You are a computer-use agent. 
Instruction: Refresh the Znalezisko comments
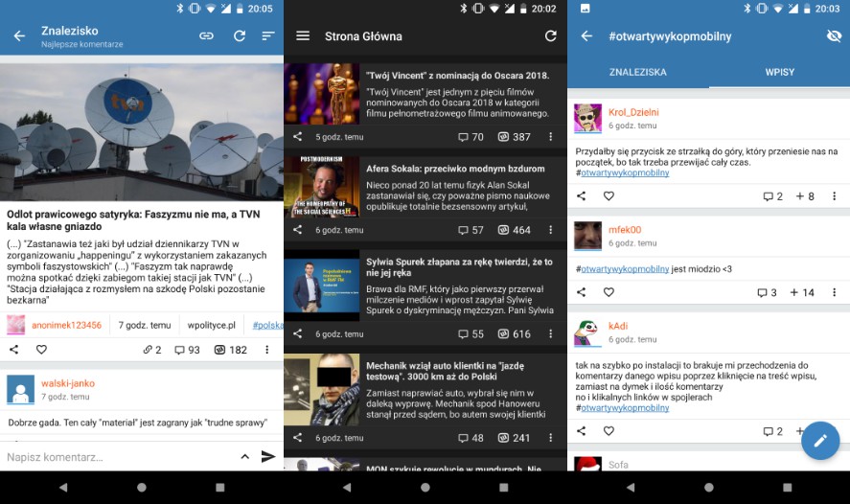(x=239, y=35)
